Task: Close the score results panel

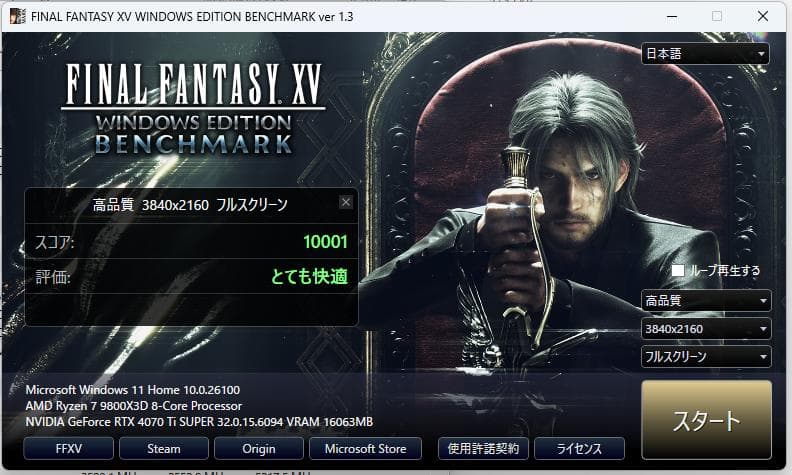Action: tap(345, 203)
